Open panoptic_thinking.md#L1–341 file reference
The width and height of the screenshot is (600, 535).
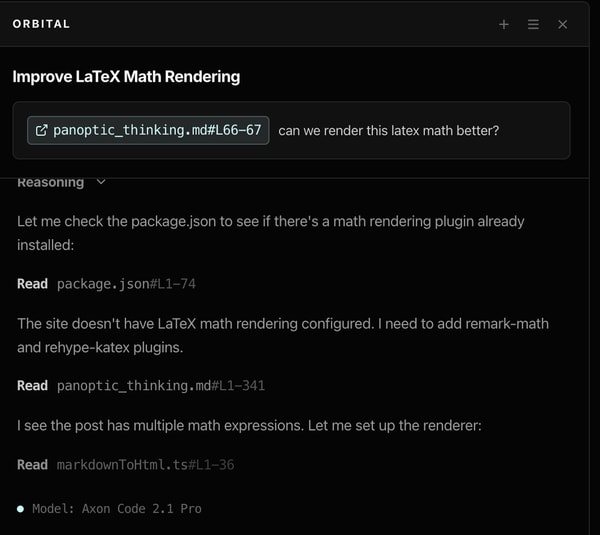point(160,385)
